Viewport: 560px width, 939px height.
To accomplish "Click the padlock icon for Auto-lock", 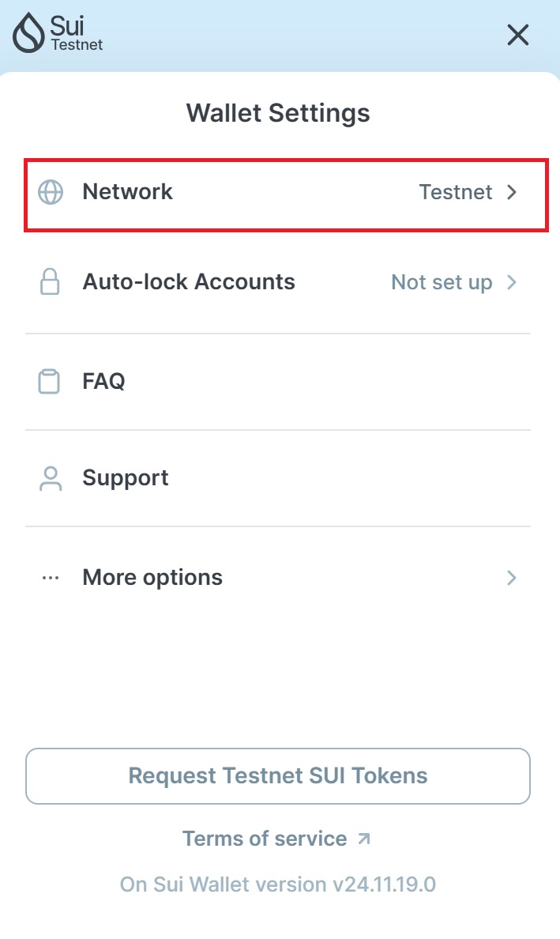I will point(50,282).
